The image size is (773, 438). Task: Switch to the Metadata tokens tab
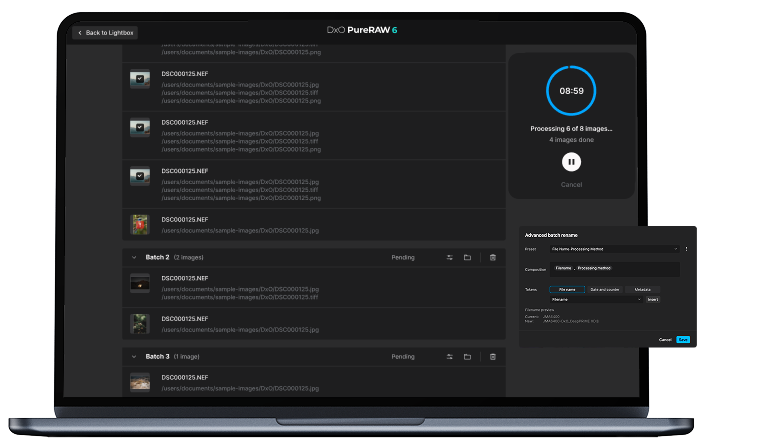coord(642,289)
